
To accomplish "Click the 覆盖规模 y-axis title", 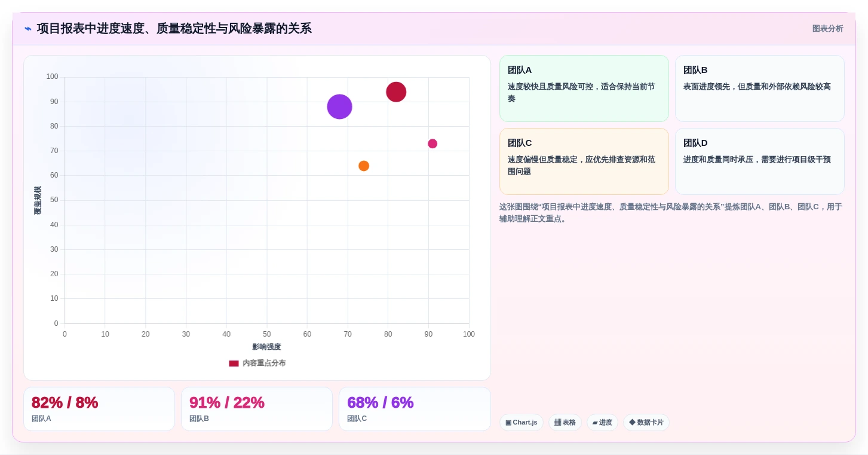I will (38, 200).
